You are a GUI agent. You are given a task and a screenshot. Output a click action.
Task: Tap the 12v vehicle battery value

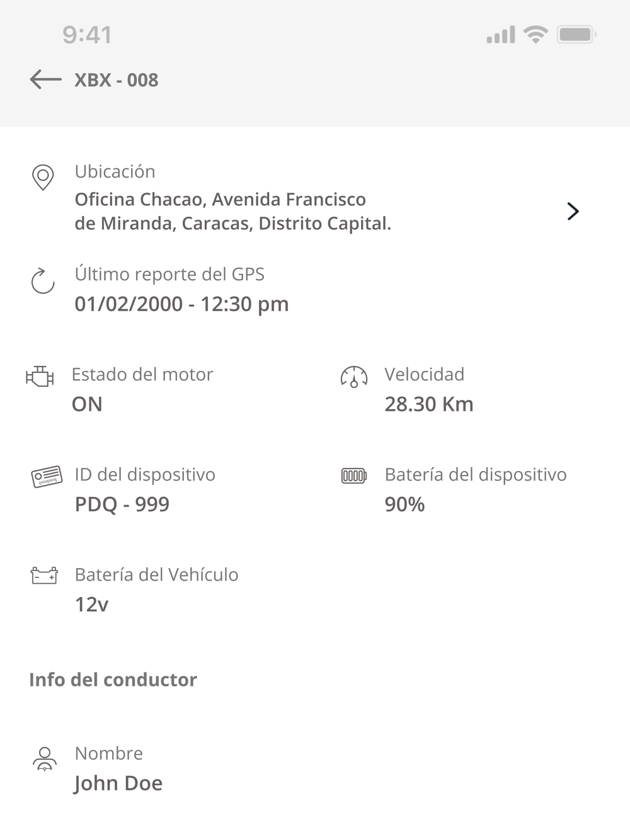[91, 604]
